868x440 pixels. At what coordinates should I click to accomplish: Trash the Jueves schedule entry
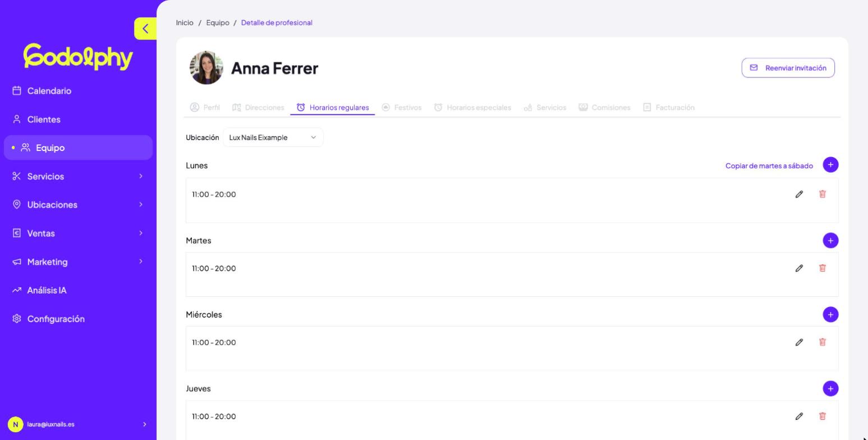(823, 416)
